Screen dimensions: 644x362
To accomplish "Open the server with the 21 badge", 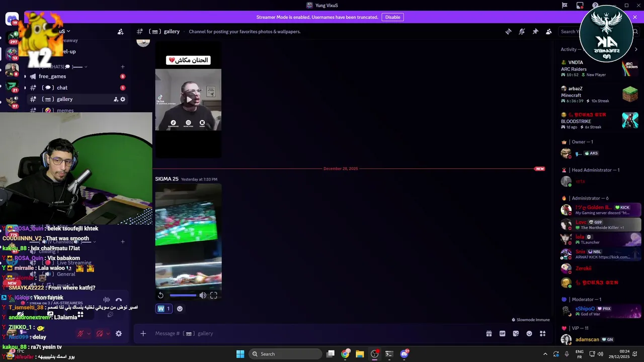I will (x=12, y=85).
